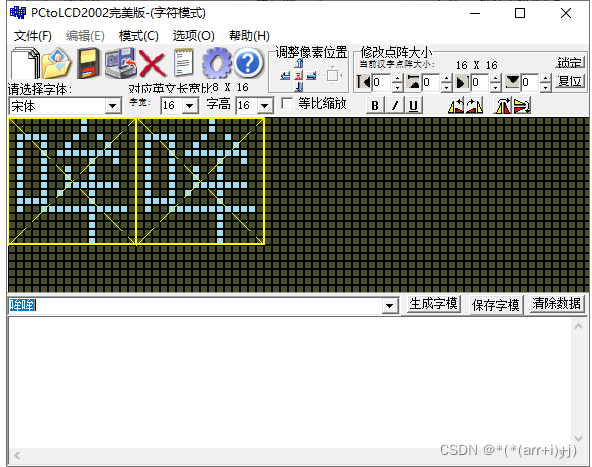Click the Save floppy disk icon
This screenshot has width=592, height=467.
click(x=88, y=63)
